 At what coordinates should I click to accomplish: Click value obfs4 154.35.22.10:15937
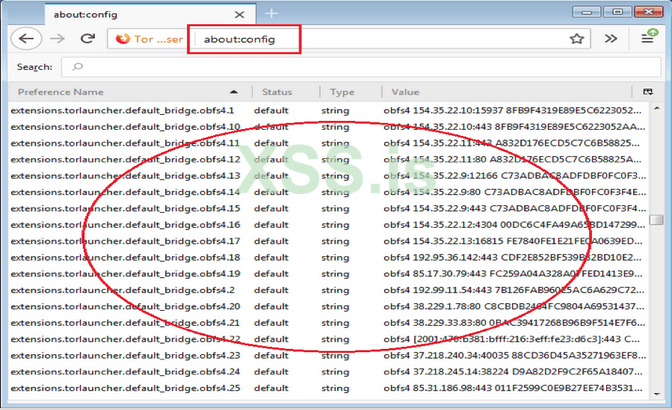point(513,111)
